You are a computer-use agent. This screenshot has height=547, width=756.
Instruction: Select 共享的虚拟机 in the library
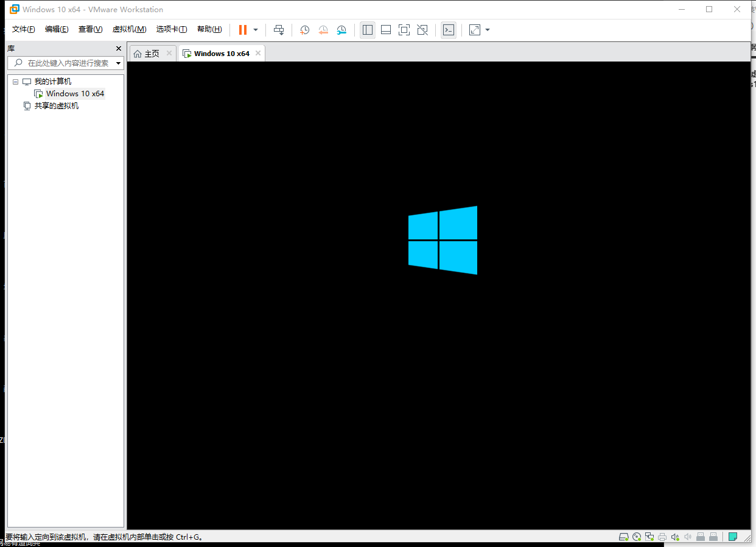coord(56,106)
